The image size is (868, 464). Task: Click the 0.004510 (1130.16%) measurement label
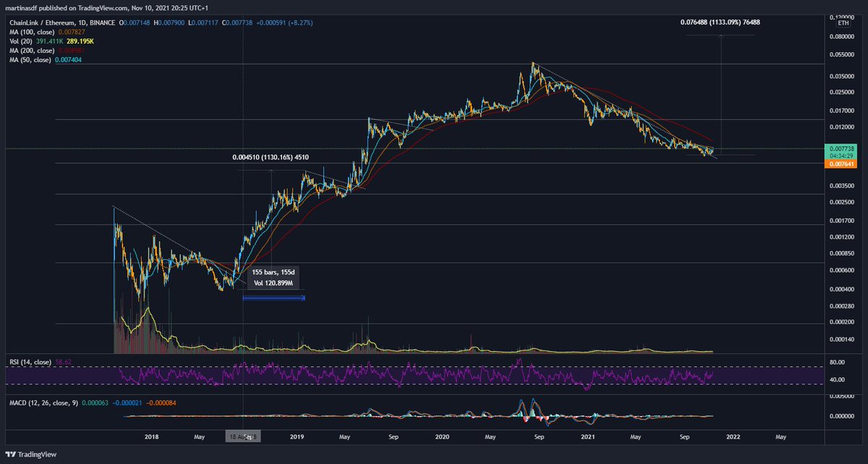271,156
